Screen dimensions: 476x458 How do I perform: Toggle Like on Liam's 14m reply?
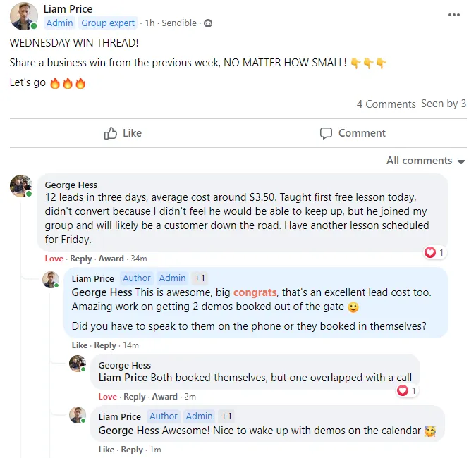pyautogui.click(x=80, y=345)
